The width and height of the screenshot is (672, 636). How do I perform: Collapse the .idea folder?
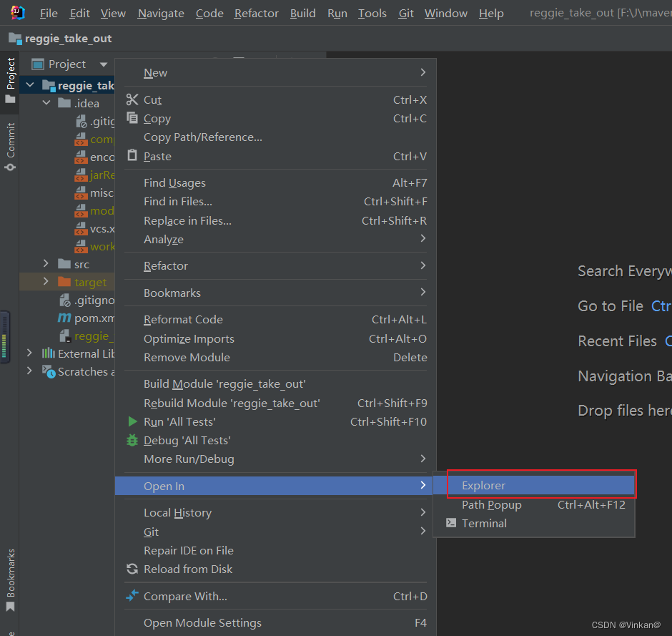coord(46,102)
